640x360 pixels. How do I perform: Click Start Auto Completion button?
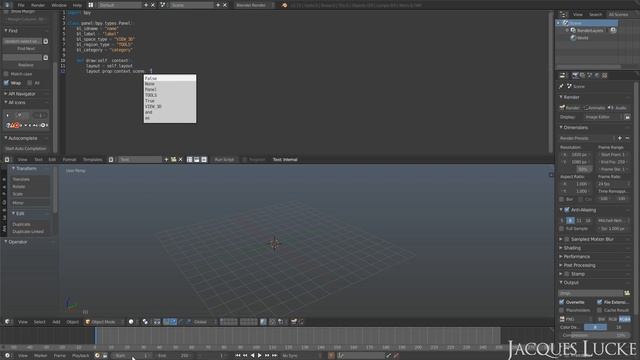coord(26,149)
